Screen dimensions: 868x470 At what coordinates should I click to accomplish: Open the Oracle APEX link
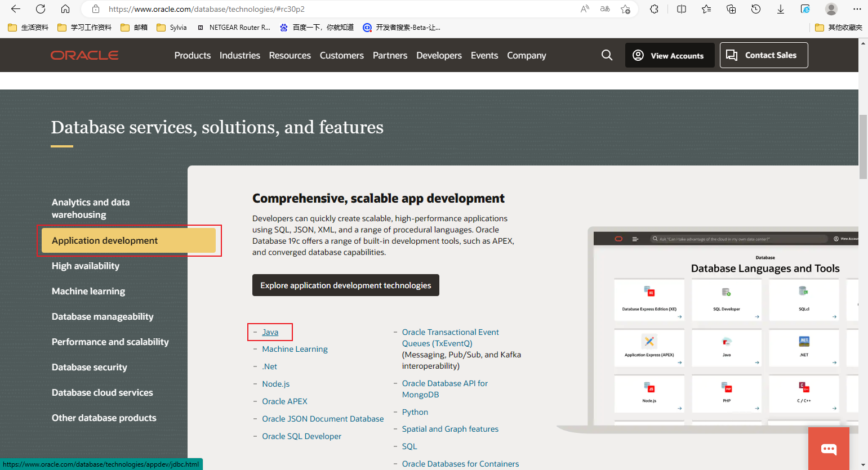click(284, 401)
